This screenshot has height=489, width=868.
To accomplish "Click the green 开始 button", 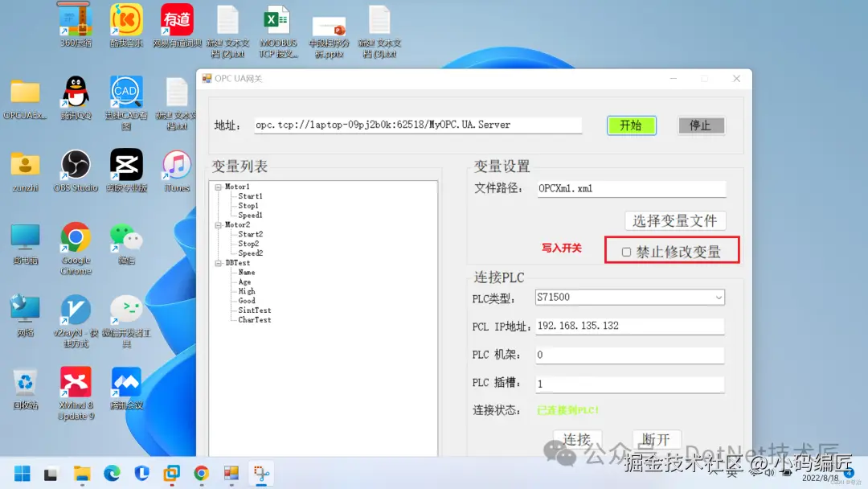I will [632, 125].
